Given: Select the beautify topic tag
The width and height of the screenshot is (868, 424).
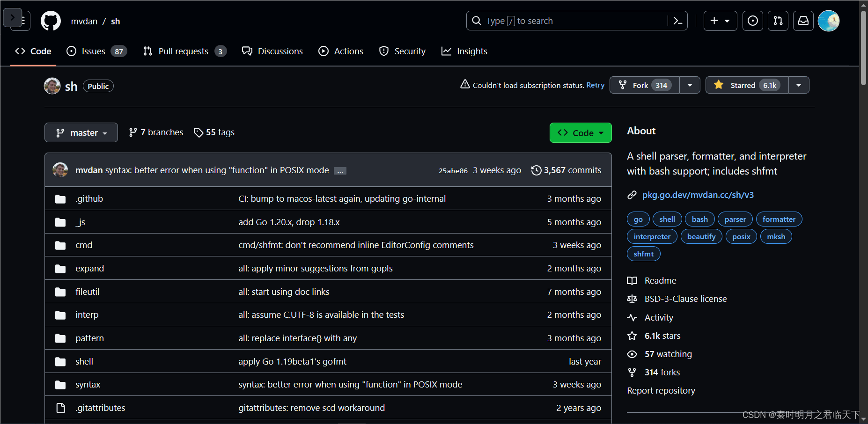Looking at the screenshot, I should (701, 236).
